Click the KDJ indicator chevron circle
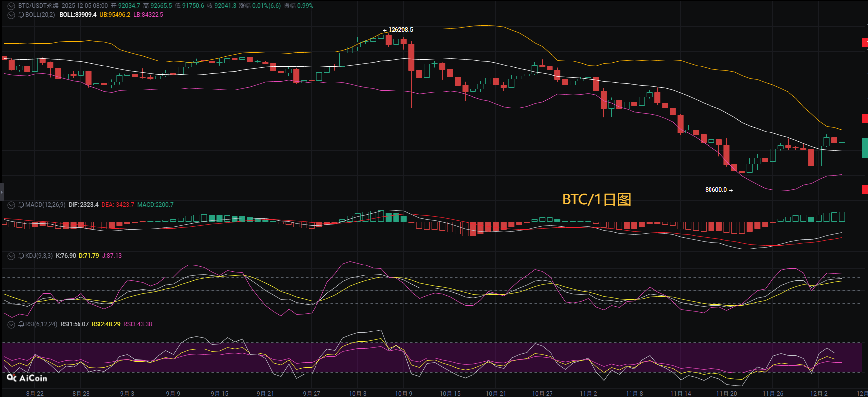Viewport: 868px width, 397px height. [x=11, y=256]
